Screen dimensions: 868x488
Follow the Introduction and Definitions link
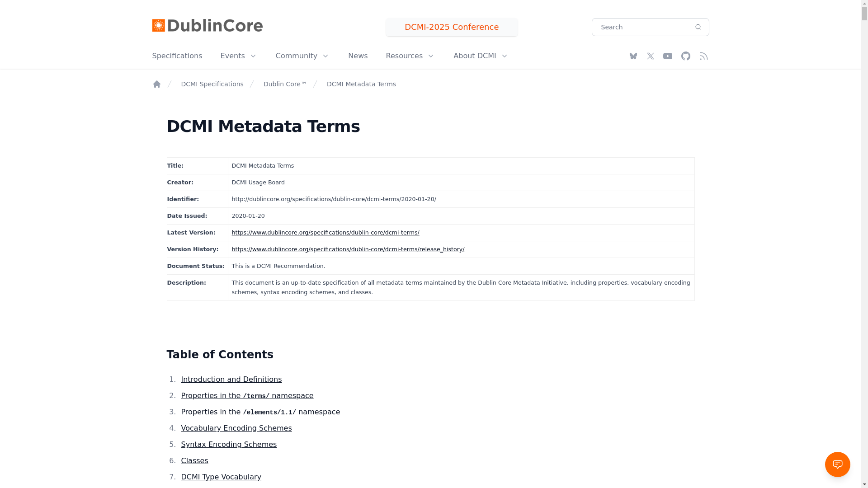point(231,380)
